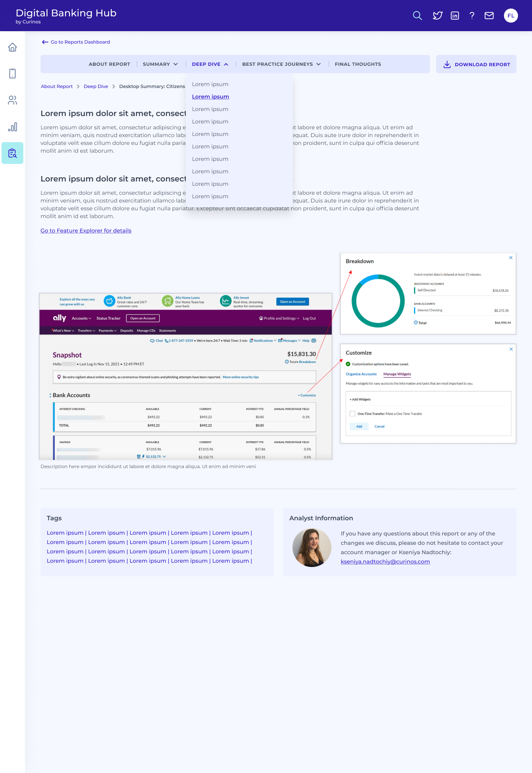Click the analyst profile photo

tap(312, 548)
